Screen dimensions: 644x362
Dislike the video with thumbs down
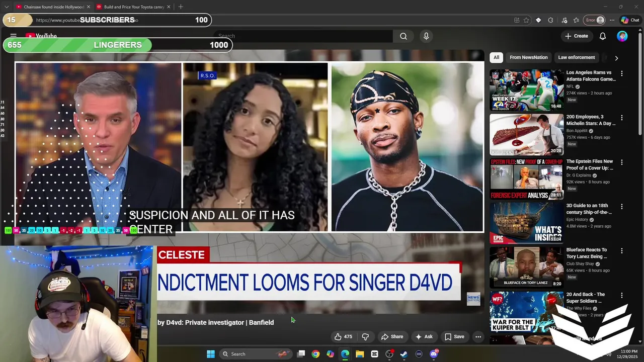[x=366, y=337]
